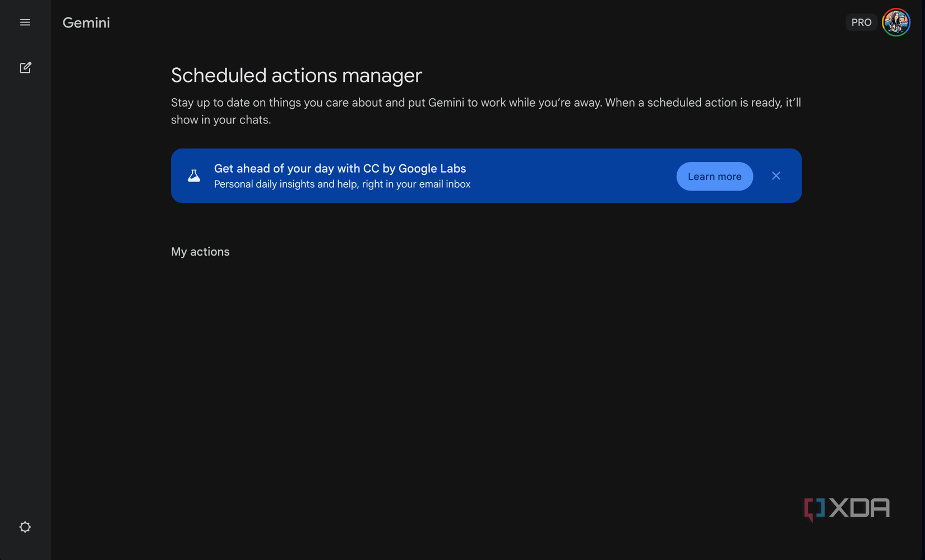Image resolution: width=925 pixels, height=560 pixels.
Task: Click the Gemini wordmark in the header
Action: [x=86, y=23]
